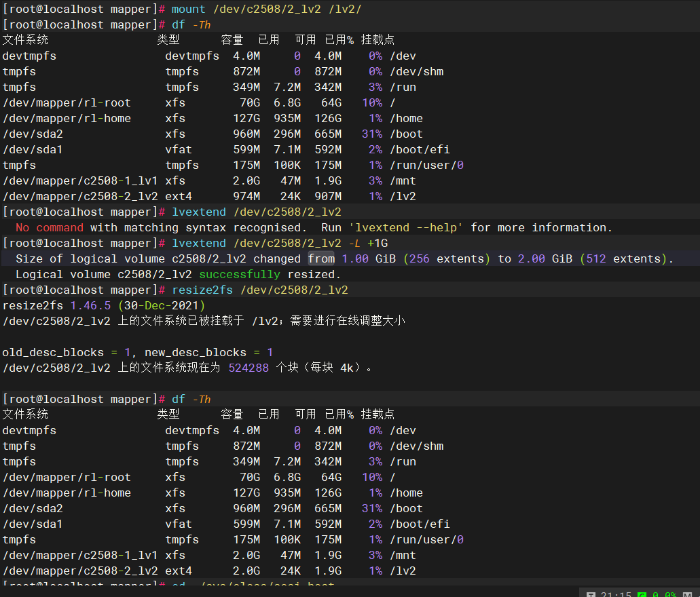Click the quoted 'lvextend --help' hint
Viewport: 700px width, 597px height.
(x=405, y=227)
